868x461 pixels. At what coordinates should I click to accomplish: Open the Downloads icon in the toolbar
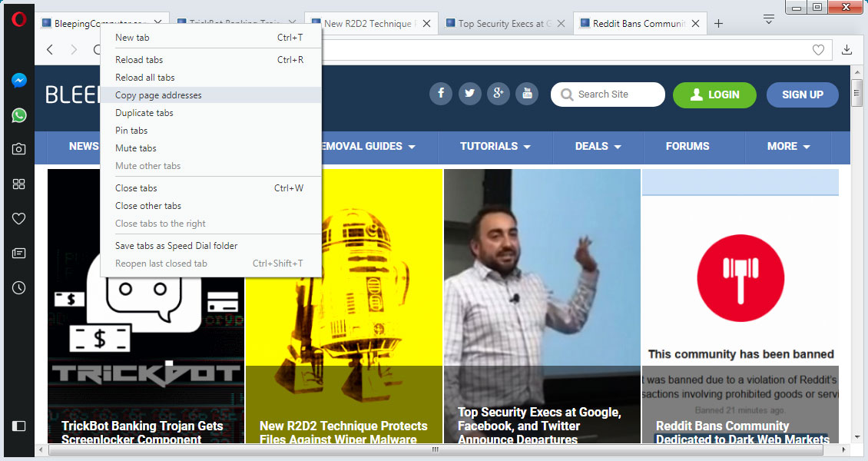tap(846, 50)
